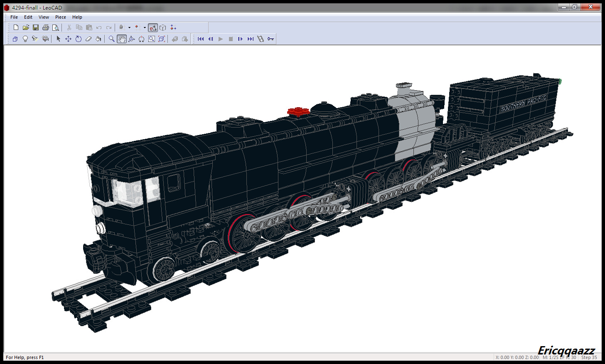The image size is (605, 364).
Task: Open the Piece menu
Action: point(60,17)
